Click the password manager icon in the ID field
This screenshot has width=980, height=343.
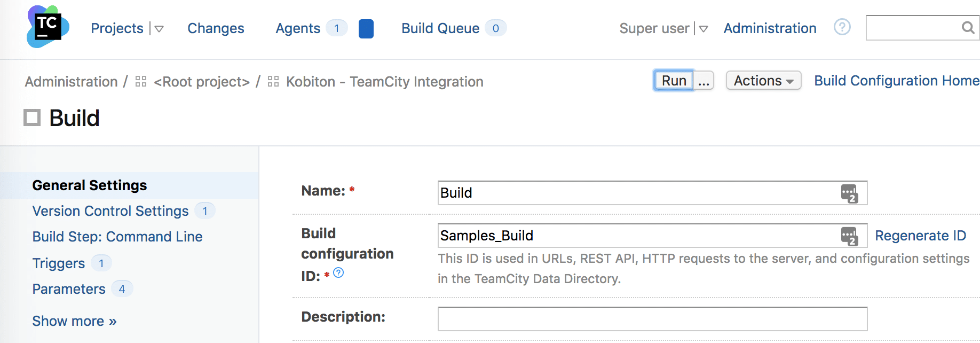[849, 236]
